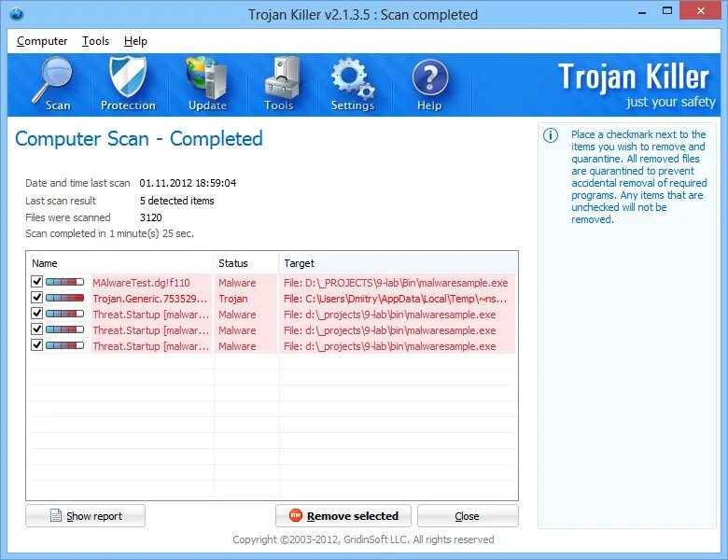Viewport: 728px width, 560px height.
Task: Click the Malware status of MAlwareTest row
Action: click(237, 283)
